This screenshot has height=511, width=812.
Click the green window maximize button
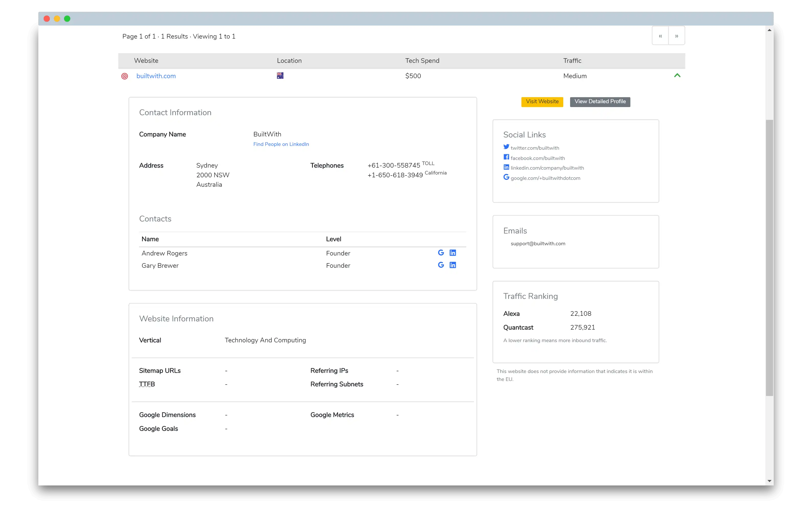(67, 19)
